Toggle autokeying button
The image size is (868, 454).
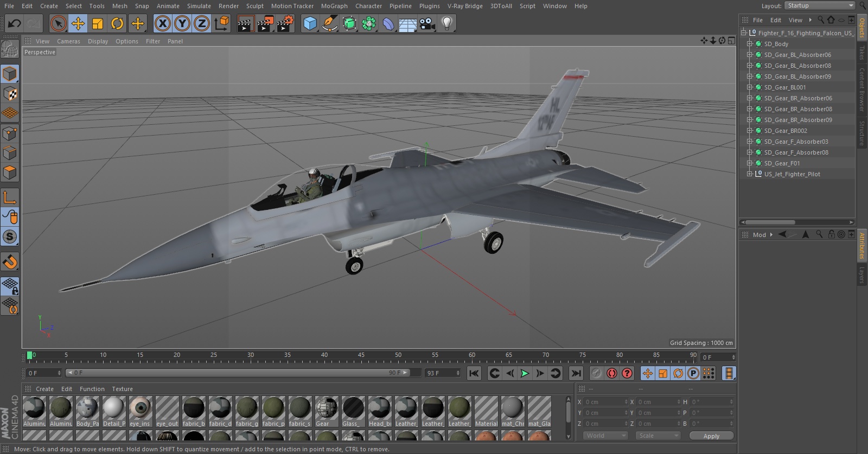coord(612,373)
